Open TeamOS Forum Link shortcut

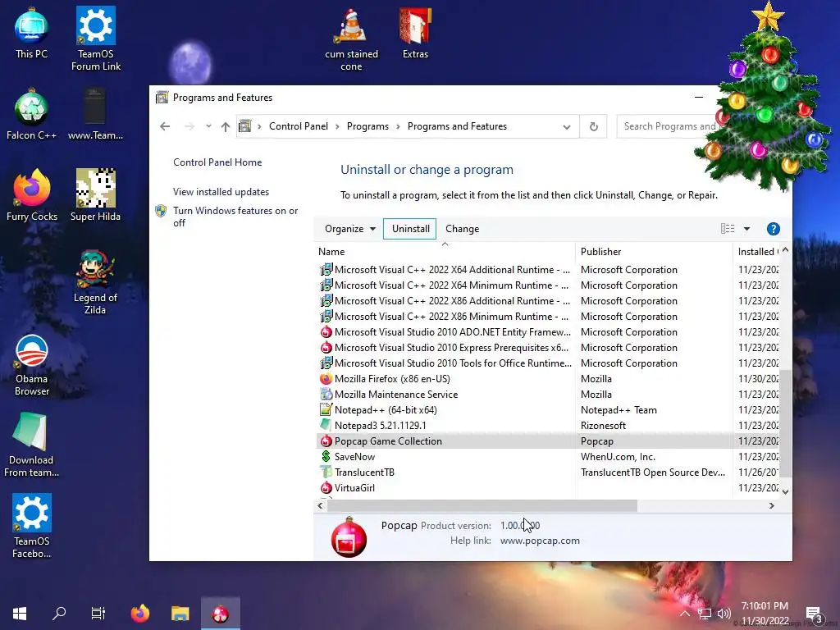[x=96, y=39]
